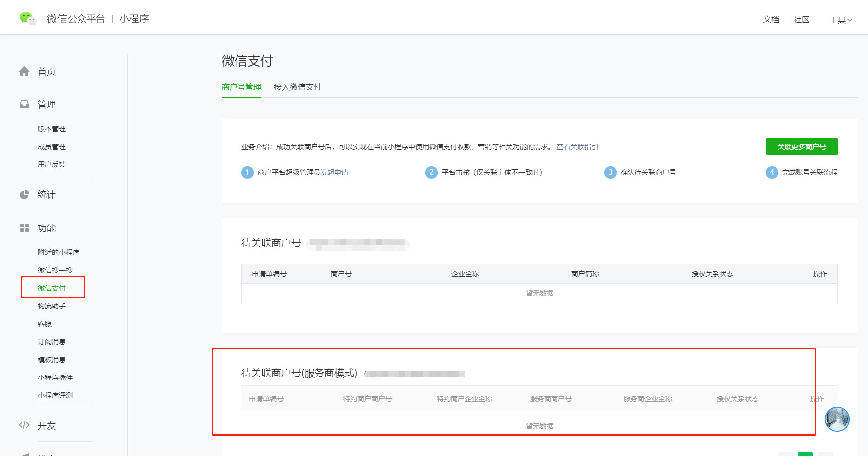Open 小程序评测 in the sidebar
Screen dimensions: 868x456
(55, 395)
